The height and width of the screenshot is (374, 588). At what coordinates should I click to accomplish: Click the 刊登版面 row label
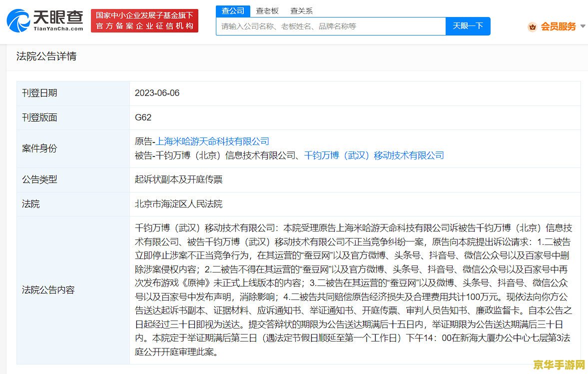[x=39, y=117]
